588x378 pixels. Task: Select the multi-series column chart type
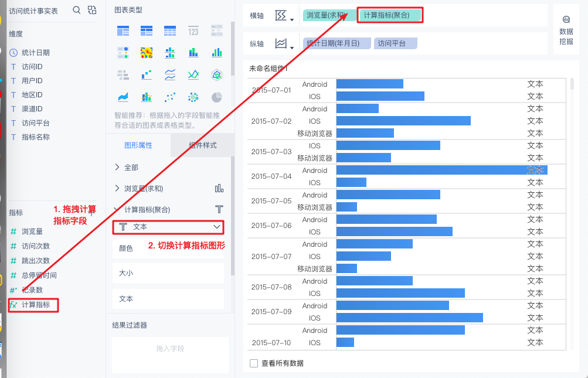coord(217,53)
